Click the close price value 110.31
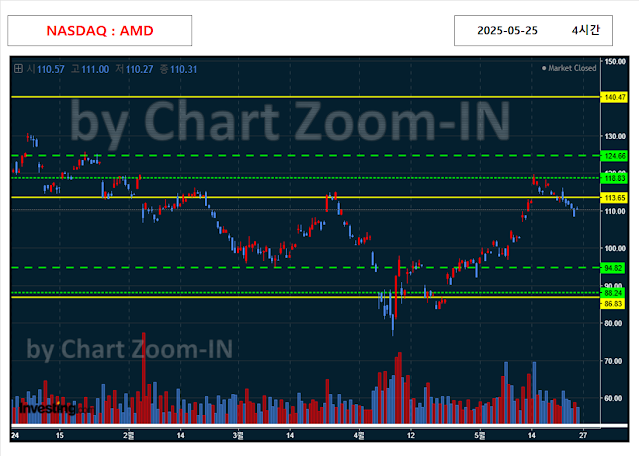Image resolution: width=639 pixels, height=456 pixels. tap(183, 69)
